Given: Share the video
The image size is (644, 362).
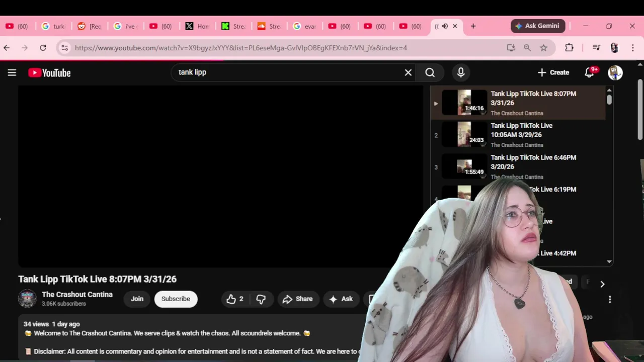Looking at the screenshot, I should click(x=298, y=299).
